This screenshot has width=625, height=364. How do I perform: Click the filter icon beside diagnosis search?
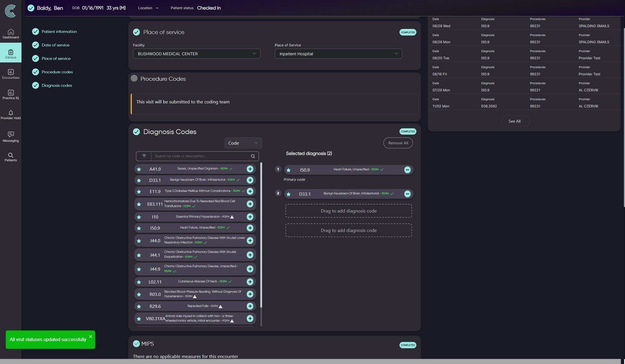[x=144, y=156]
